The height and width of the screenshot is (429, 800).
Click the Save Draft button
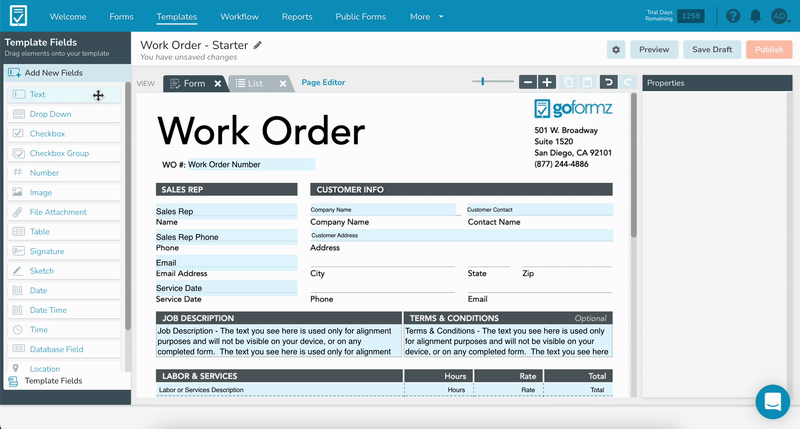pyautogui.click(x=712, y=49)
